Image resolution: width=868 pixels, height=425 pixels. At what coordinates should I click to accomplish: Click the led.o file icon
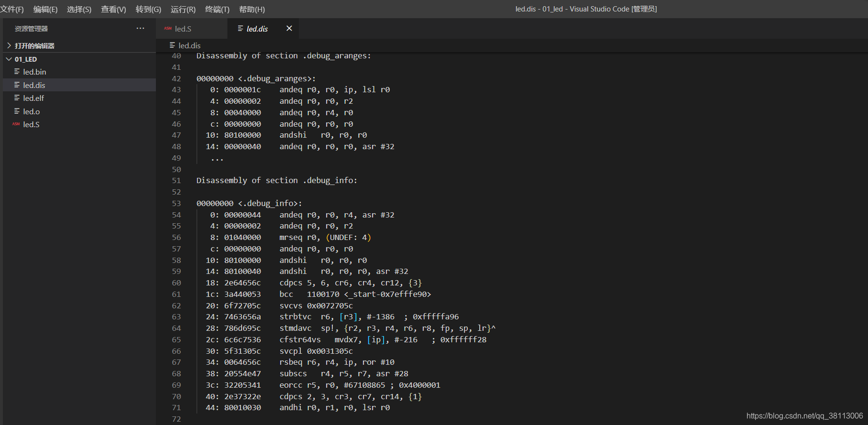pos(17,111)
